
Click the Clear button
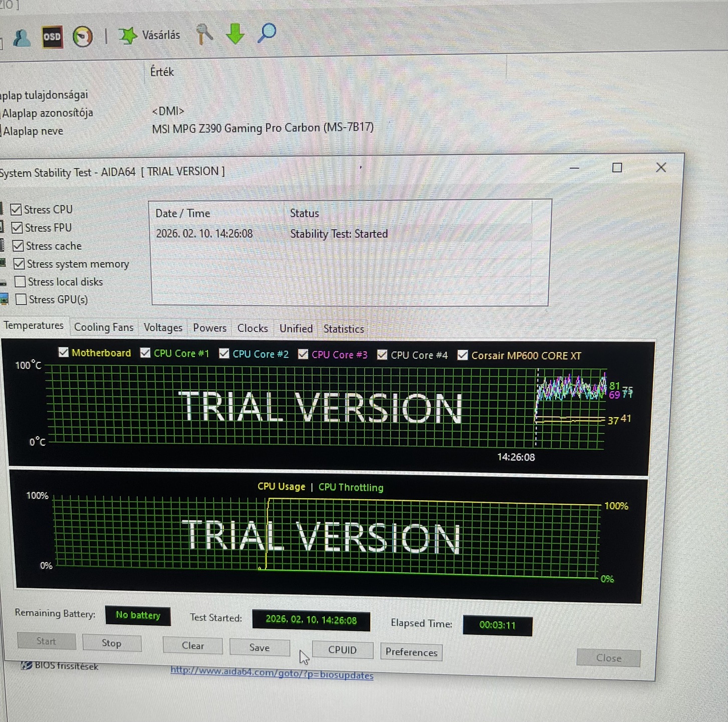(x=193, y=645)
